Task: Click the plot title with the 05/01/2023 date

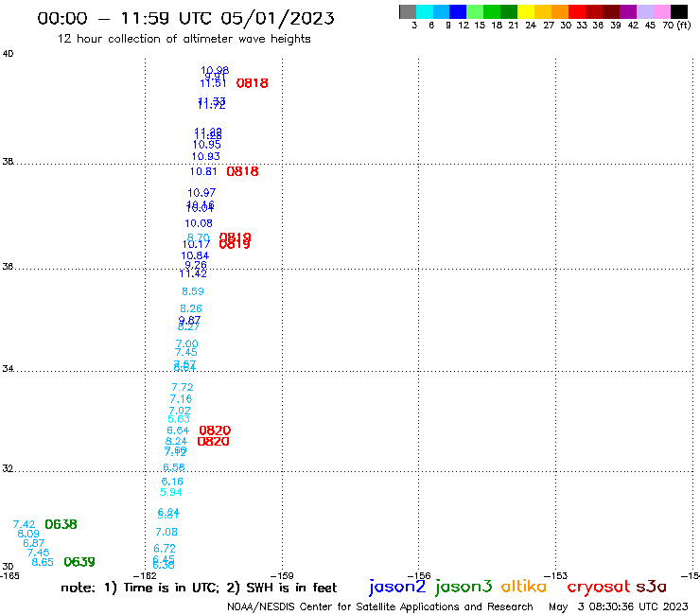Action: [185, 18]
